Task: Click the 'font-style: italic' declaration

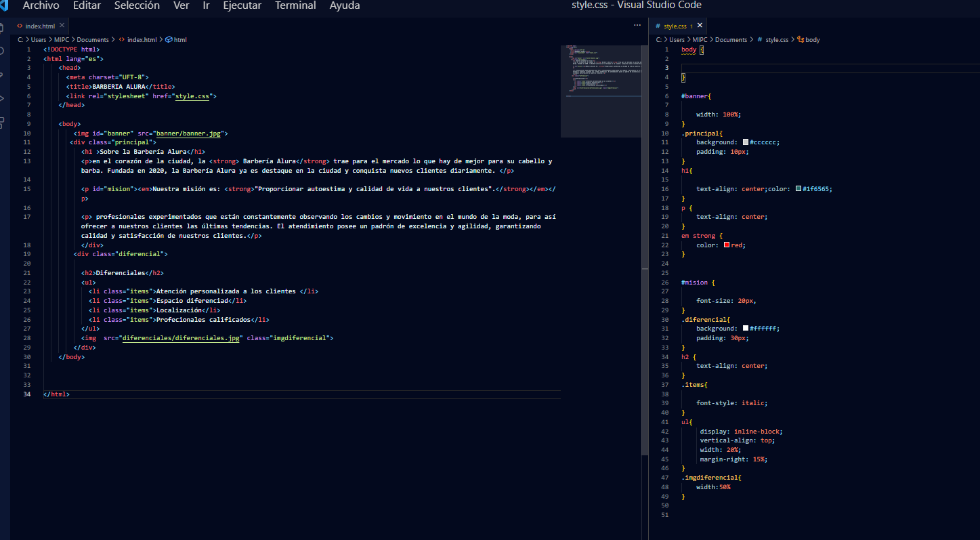Action: tap(731, 403)
